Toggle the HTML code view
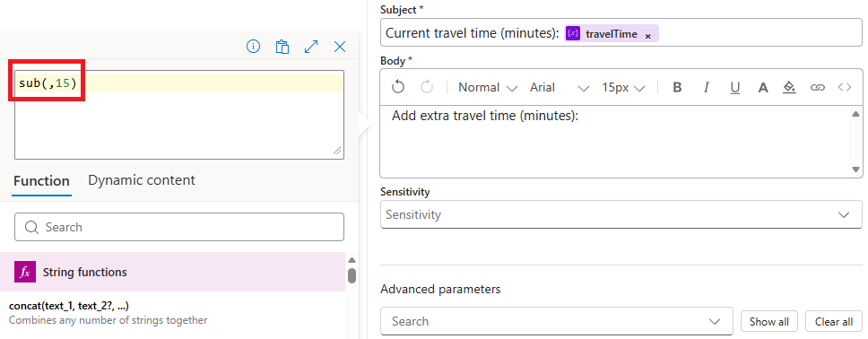Screen dimensions: 868x339 pos(845,88)
